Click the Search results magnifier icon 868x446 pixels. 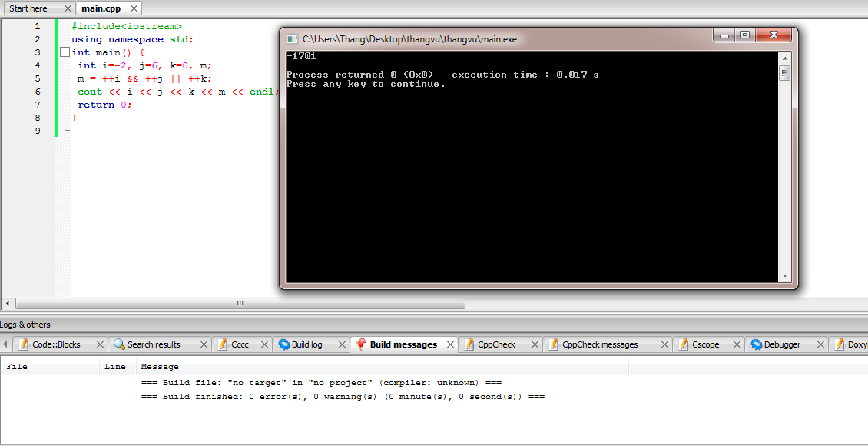[119, 344]
